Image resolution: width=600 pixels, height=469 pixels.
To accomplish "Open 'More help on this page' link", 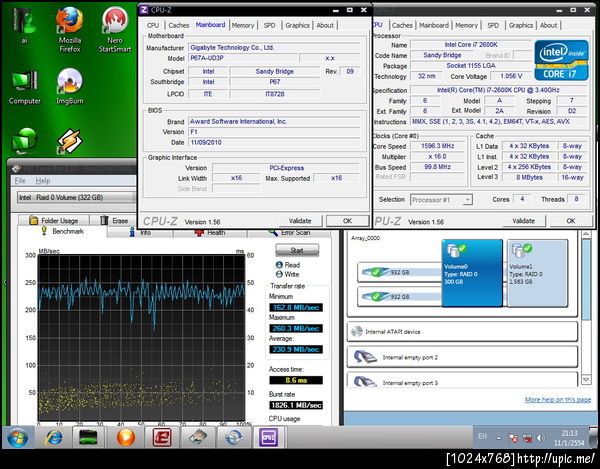I will [x=558, y=399].
